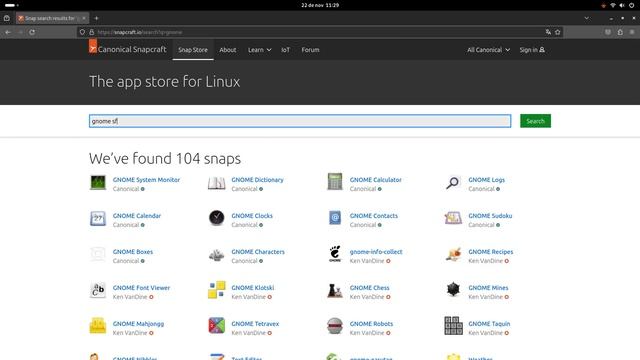
Task: Click the GNOME Logs magnifier icon
Action: point(453,183)
